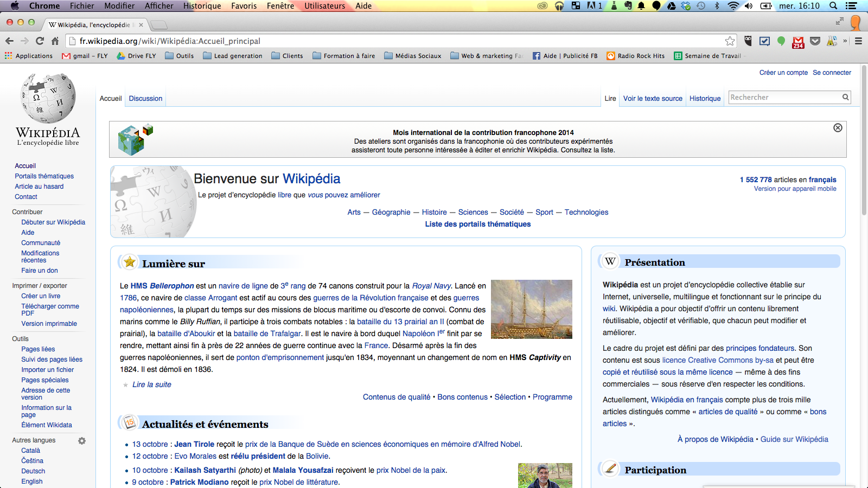Open Spotlight search in the macOS menu bar

click(833, 6)
